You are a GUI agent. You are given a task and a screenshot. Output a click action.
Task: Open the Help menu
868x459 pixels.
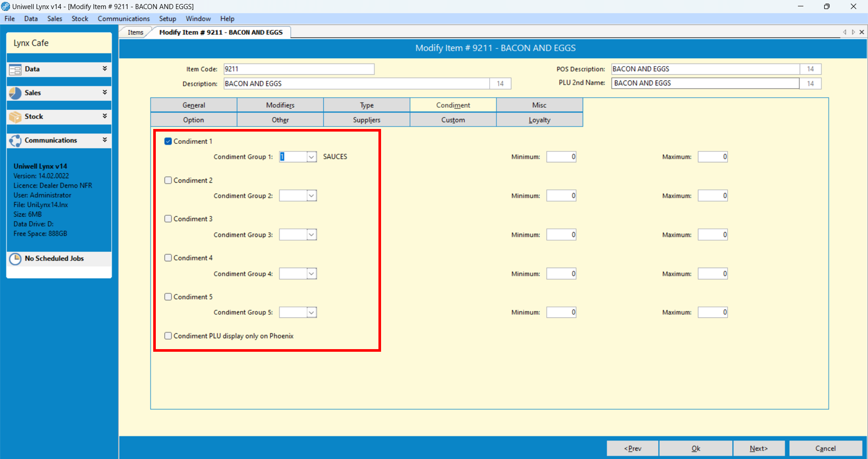pos(227,19)
